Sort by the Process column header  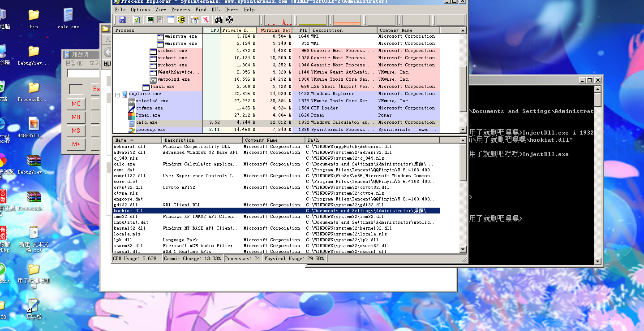click(158, 30)
